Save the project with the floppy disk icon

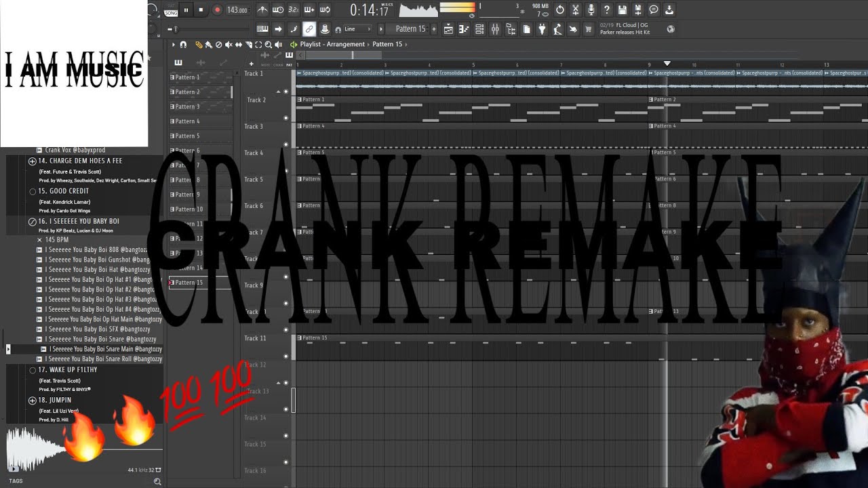pos(623,9)
